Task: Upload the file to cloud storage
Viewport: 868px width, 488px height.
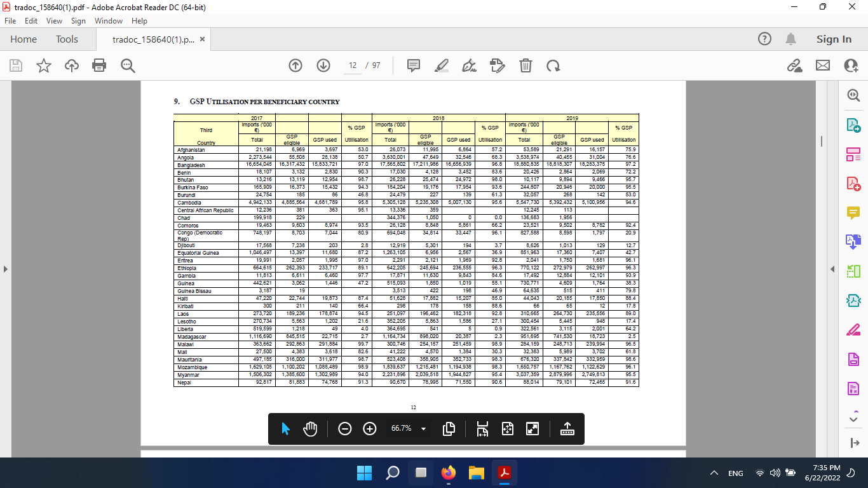Action: click(72, 65)
